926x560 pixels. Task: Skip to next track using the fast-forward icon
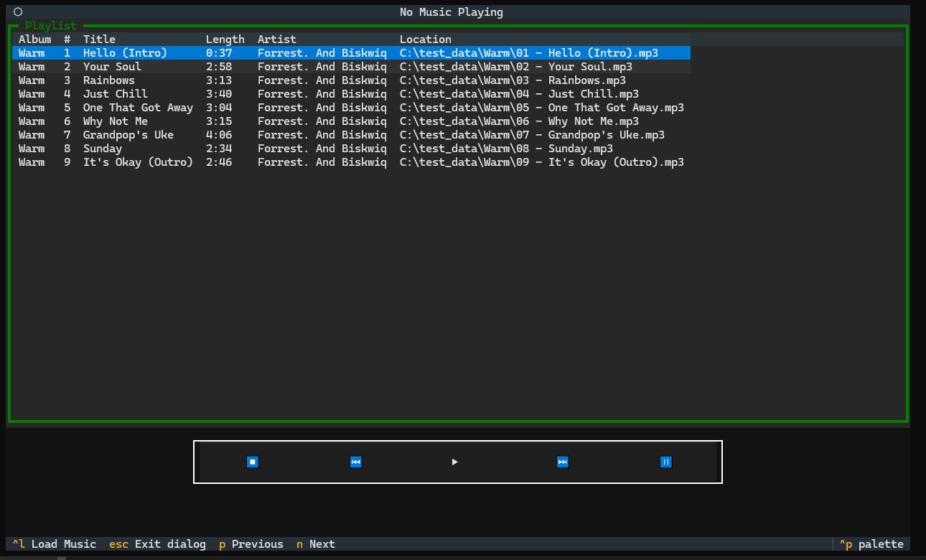click(562, 462)
